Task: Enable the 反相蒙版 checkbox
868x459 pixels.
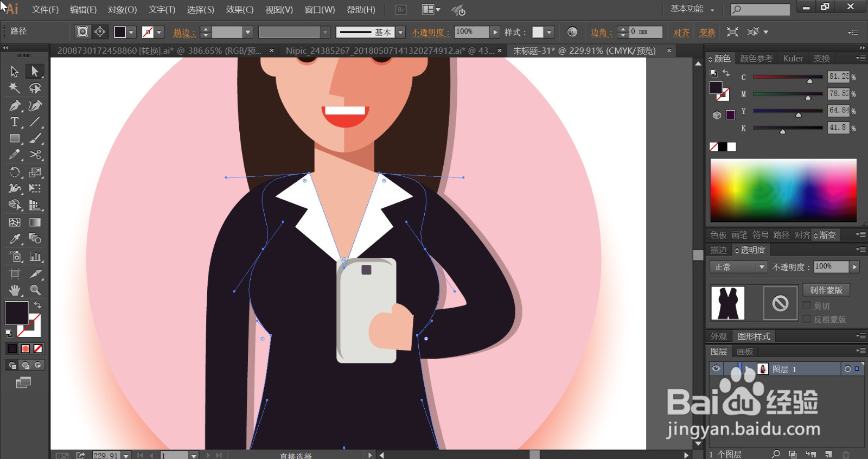Action: click(807, 319)
